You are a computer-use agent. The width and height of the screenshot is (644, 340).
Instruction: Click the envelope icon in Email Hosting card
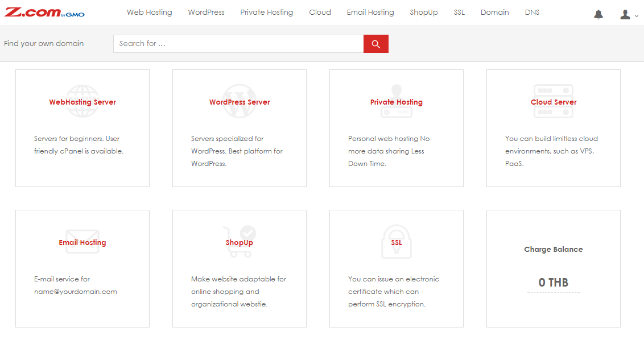pos(82,242)
